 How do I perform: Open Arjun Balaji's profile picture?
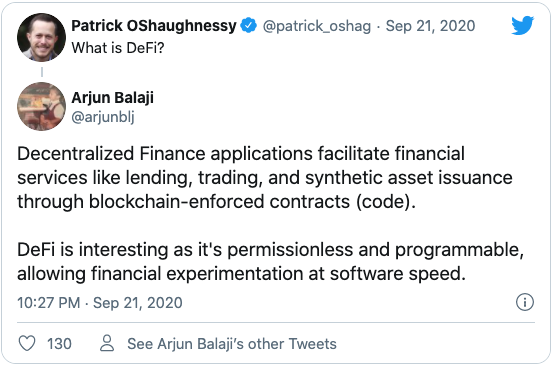41,106
